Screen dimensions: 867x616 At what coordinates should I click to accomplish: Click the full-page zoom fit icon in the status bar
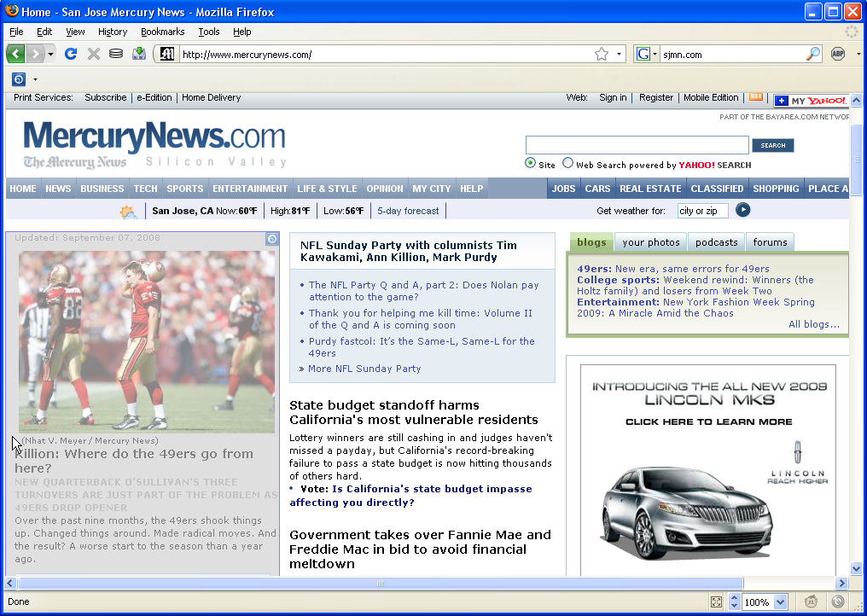(x=716, y=601)
